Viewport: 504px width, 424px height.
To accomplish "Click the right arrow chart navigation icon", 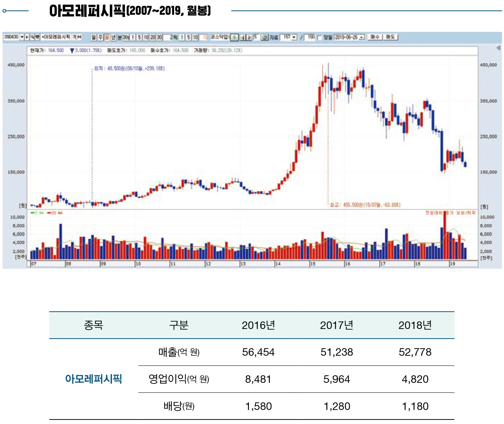I will (249, 37).
